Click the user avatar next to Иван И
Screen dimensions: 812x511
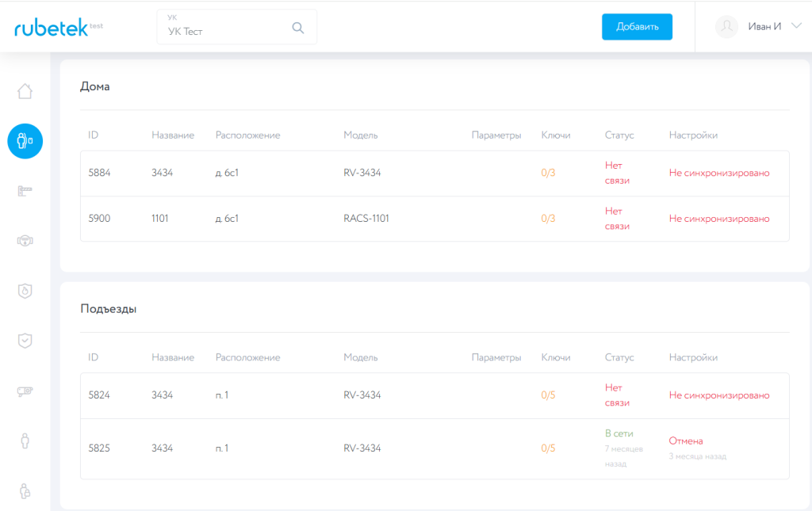(726, 27)
